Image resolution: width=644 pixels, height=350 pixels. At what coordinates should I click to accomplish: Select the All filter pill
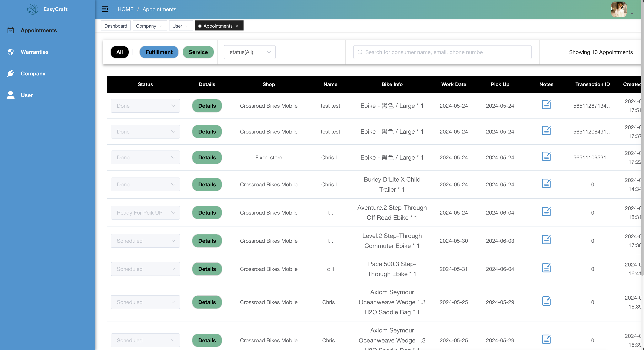pos(120,52)
